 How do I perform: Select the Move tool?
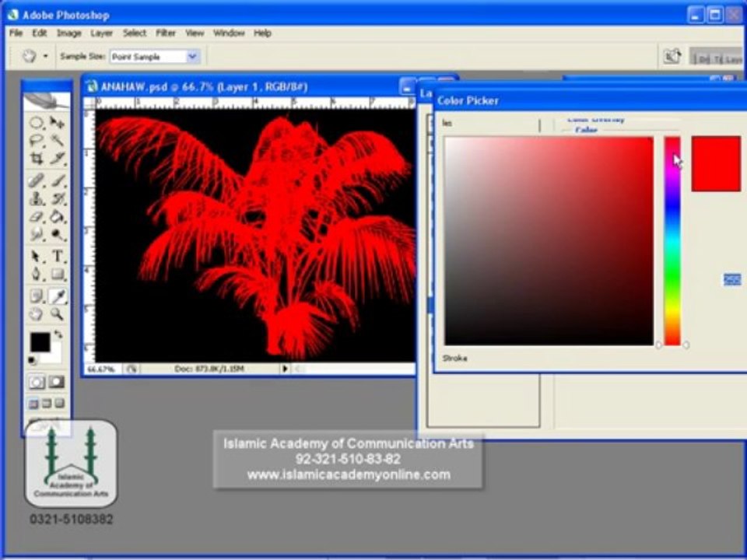click(x=58, y=123)
